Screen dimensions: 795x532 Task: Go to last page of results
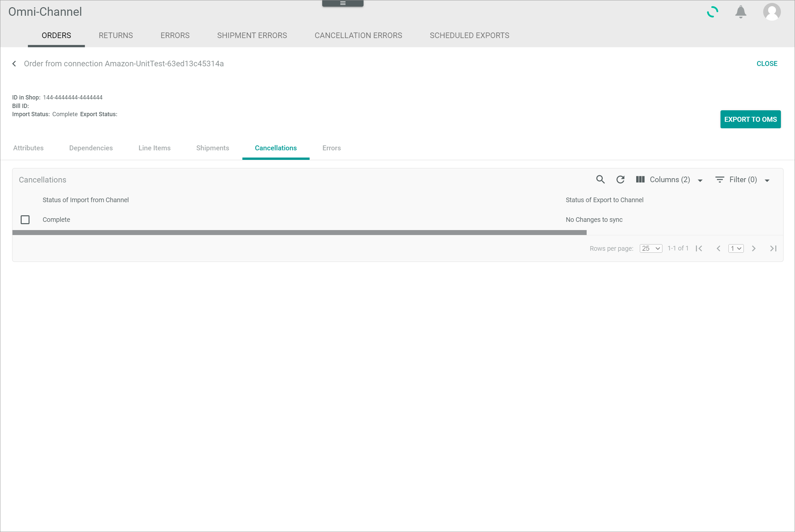coord(773,248)
